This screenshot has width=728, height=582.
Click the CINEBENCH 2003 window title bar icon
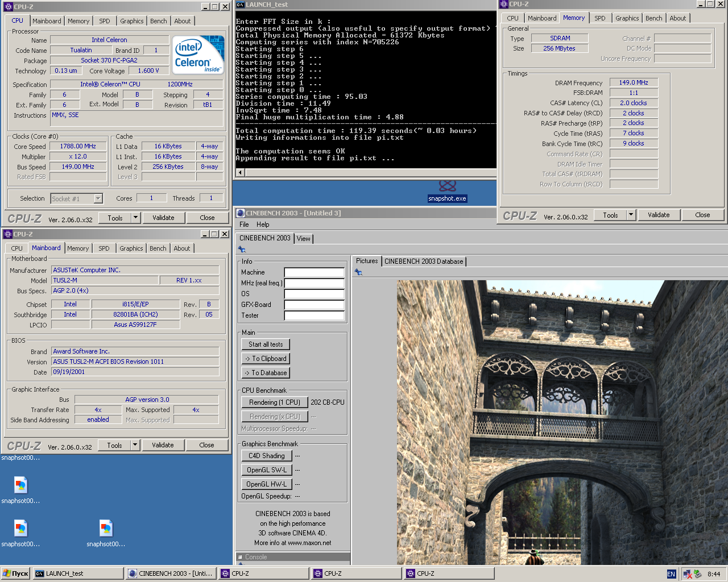(x=240, y=213)
